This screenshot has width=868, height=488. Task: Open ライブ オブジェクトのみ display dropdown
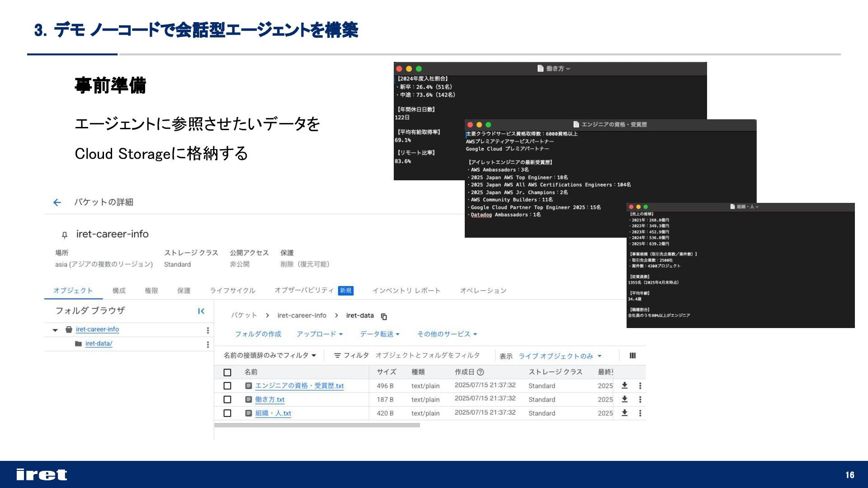click(x=560, y=356)
